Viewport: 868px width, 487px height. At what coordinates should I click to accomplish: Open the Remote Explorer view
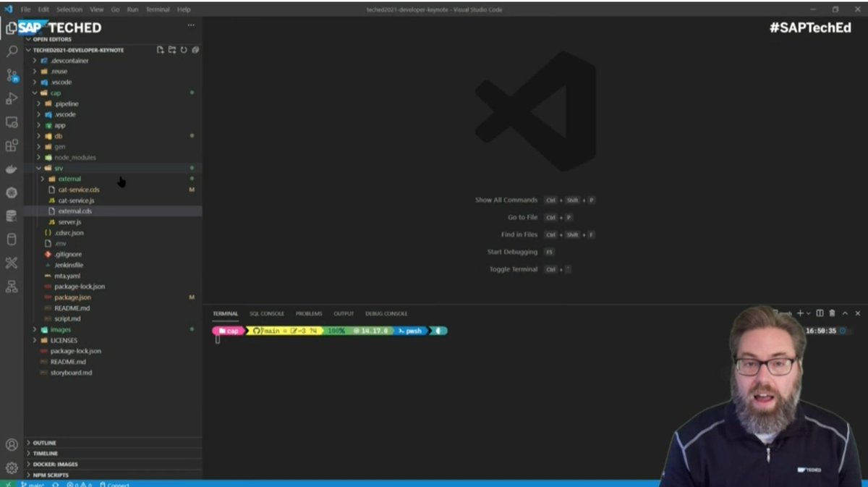point(12,122)
